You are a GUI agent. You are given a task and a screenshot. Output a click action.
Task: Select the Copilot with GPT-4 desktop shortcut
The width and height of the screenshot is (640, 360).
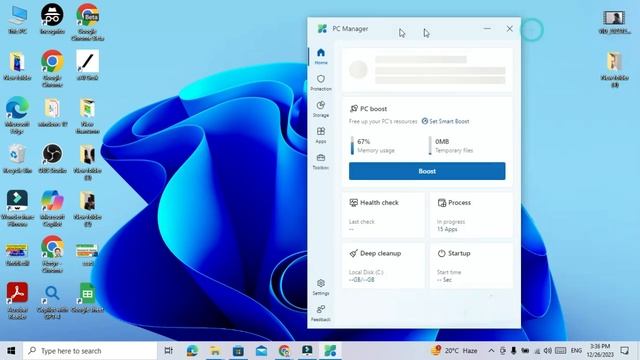pos(52,301)
